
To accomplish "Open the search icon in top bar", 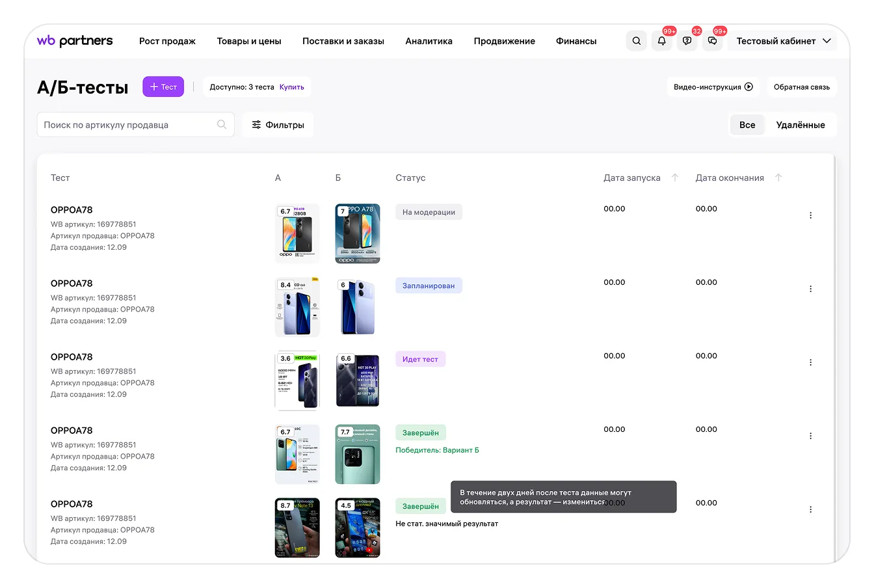I will tap(637, 41).
